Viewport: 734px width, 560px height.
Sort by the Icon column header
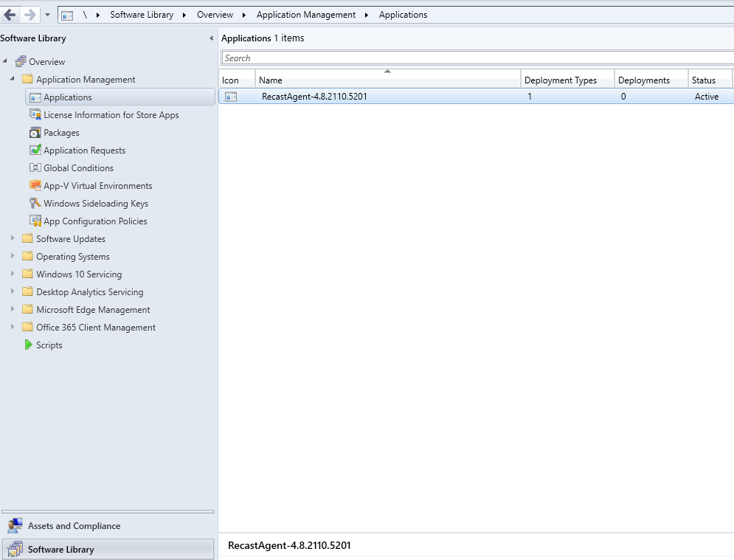click(x=237, y=80)
